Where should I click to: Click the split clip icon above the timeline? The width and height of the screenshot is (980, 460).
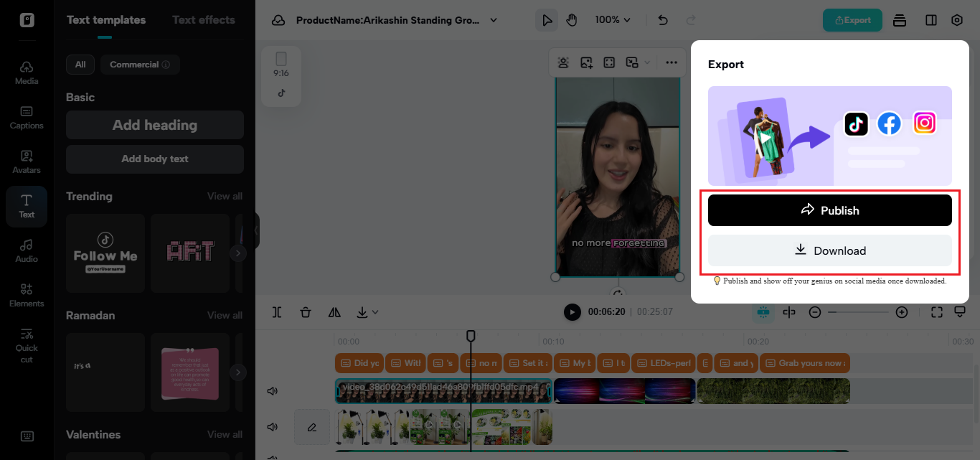(276, 312)
